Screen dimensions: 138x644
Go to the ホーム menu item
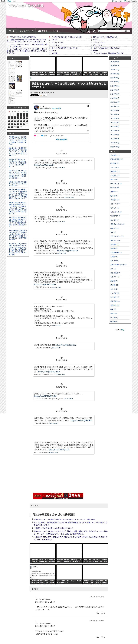click(x=12, y=31)
